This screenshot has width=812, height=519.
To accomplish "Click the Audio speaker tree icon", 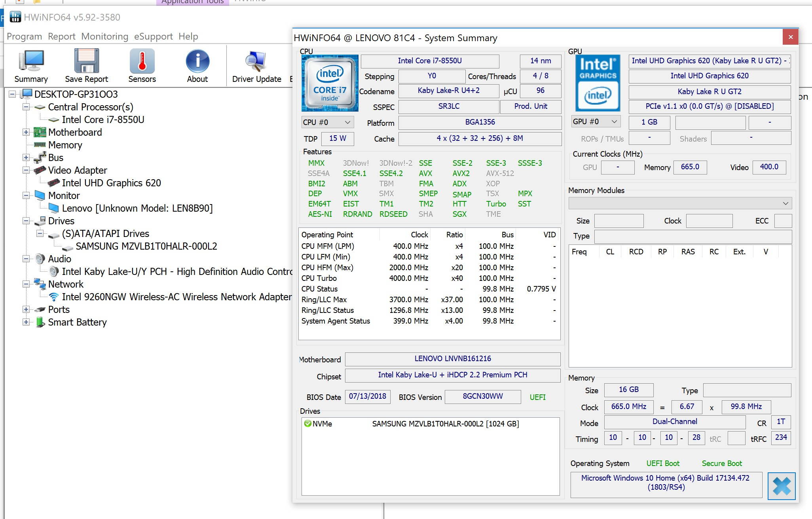I will coord(40,259).
